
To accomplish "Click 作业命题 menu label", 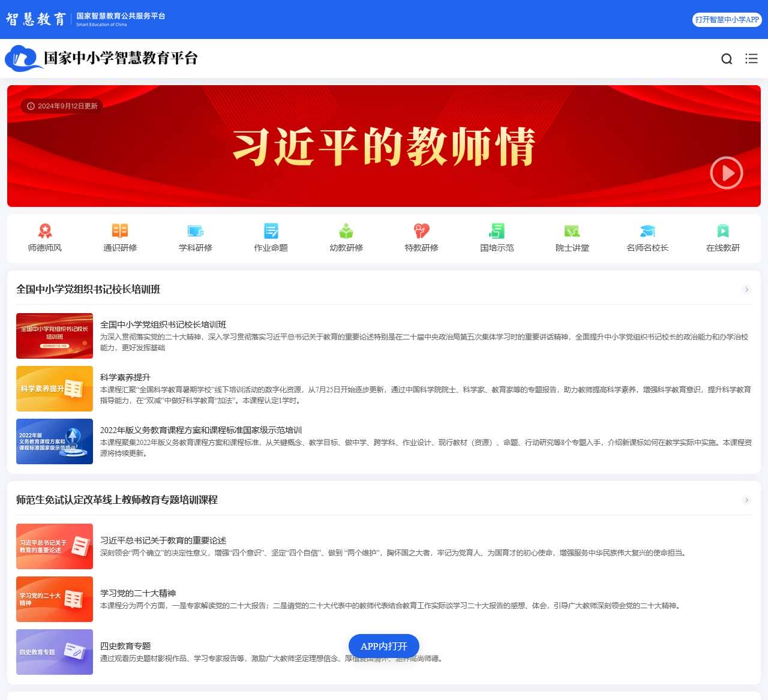I will pos(271,248).
